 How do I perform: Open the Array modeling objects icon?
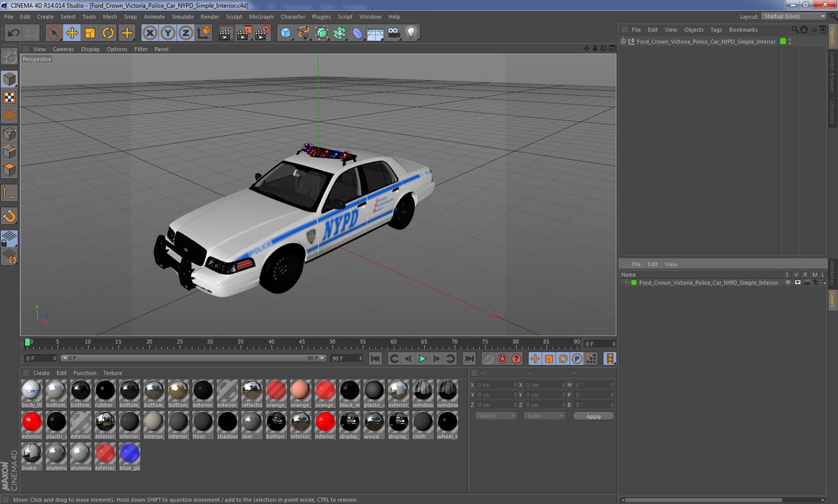pyautogui.click(x=340, y=33)
